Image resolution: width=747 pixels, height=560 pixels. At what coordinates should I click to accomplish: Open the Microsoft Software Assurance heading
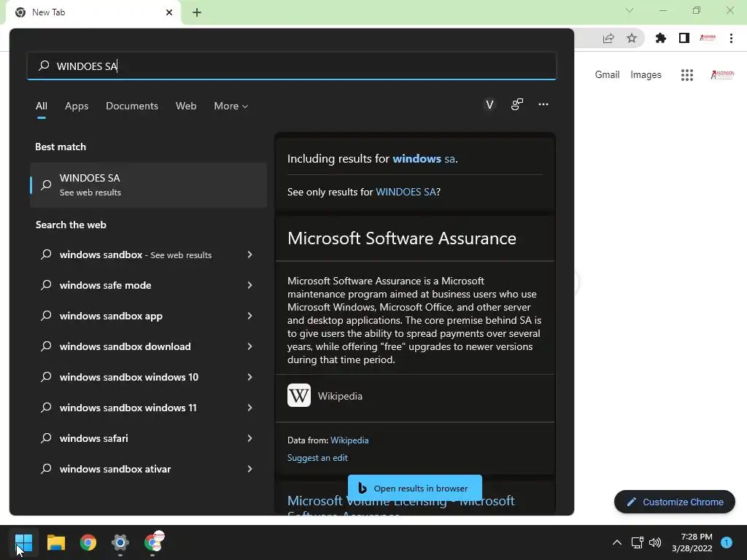(402, 238)
